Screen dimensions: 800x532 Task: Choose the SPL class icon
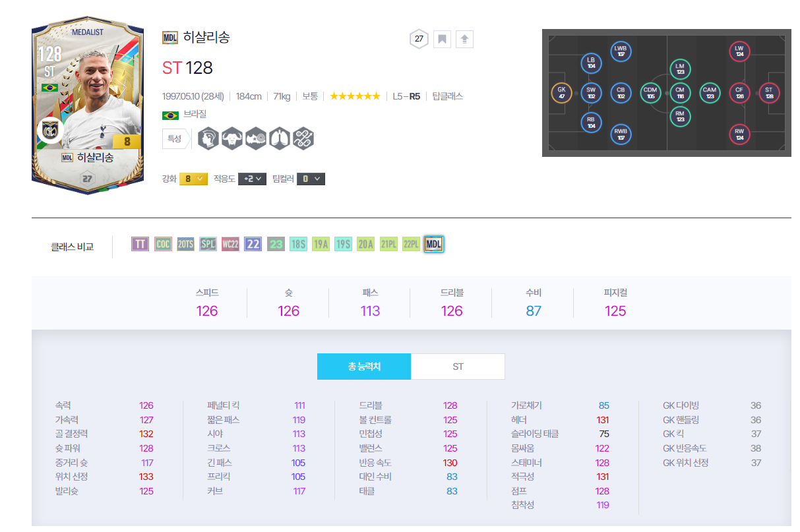pos(208,244)
